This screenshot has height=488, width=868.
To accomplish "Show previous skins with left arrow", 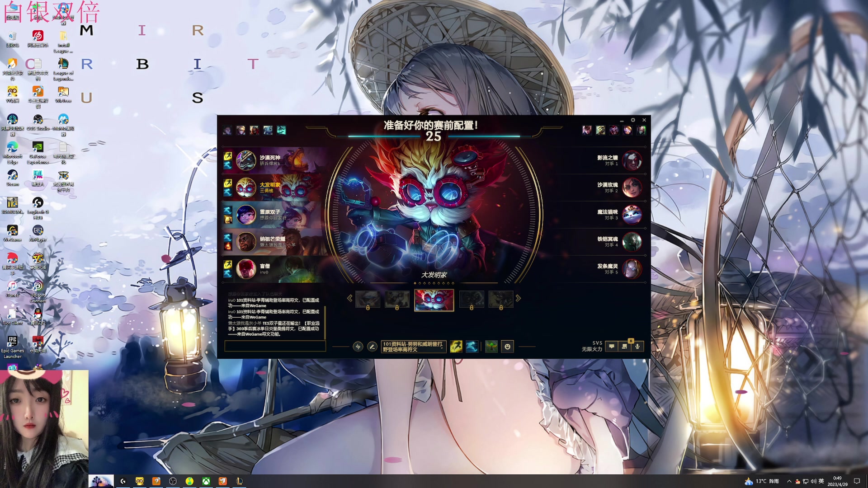I will click(x=349, y=298).
